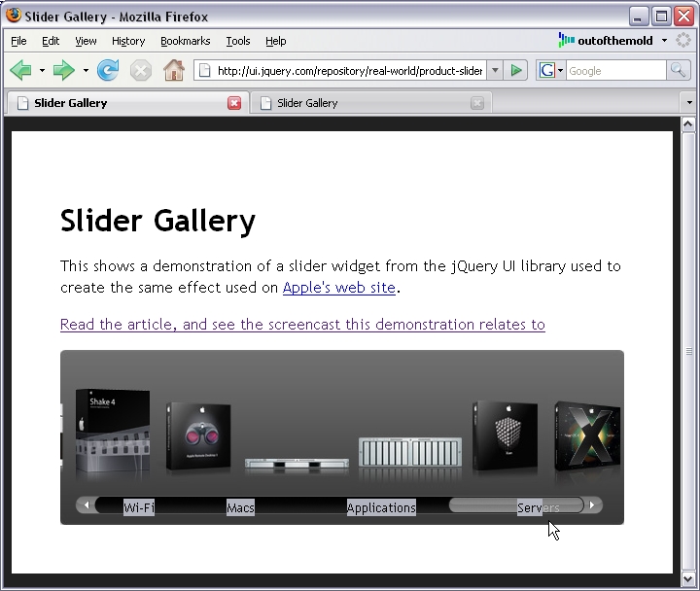This screenshot has width=700, height=591.
Task: Click the slider's right arrow button
Action: (593, 504)
